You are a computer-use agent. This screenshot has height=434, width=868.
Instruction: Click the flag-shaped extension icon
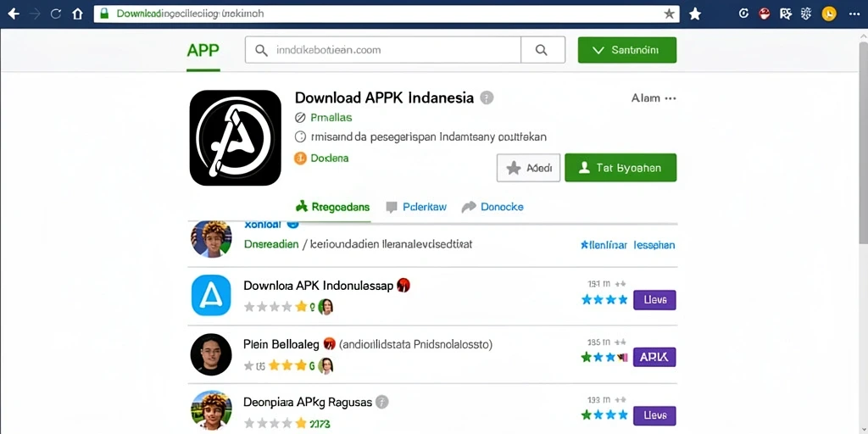click(x=786, y=14)
